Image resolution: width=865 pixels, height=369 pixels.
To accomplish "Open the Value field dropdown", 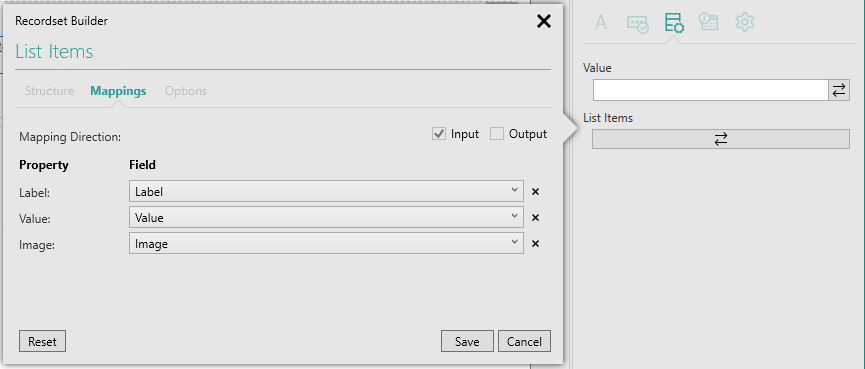I will tap(326, 217).
